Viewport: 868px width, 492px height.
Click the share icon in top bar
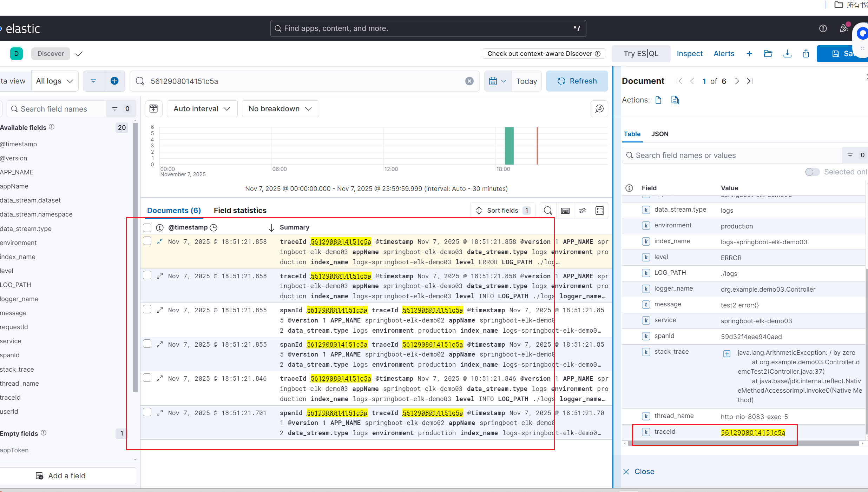pos(806,54)
